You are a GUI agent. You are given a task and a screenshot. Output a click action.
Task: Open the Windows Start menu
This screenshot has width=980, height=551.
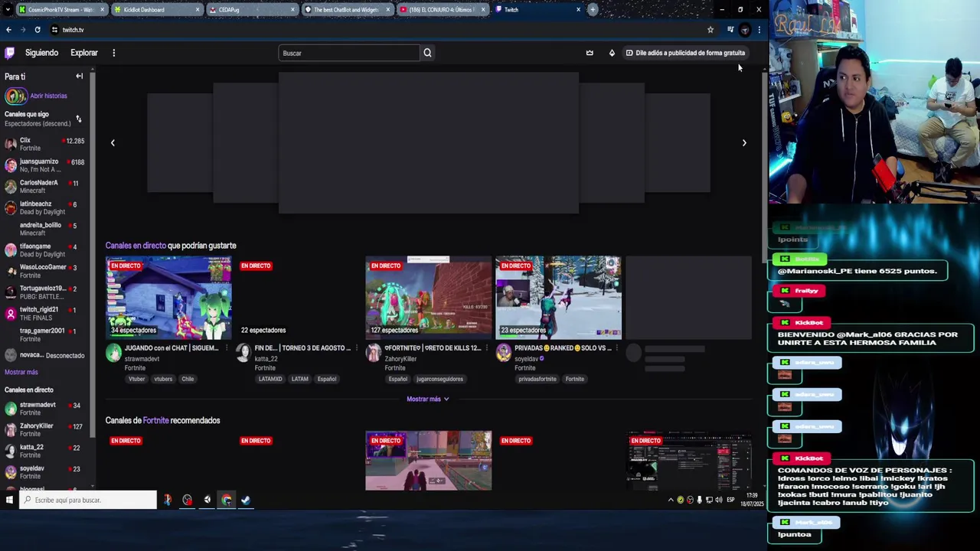coord(9,500)
